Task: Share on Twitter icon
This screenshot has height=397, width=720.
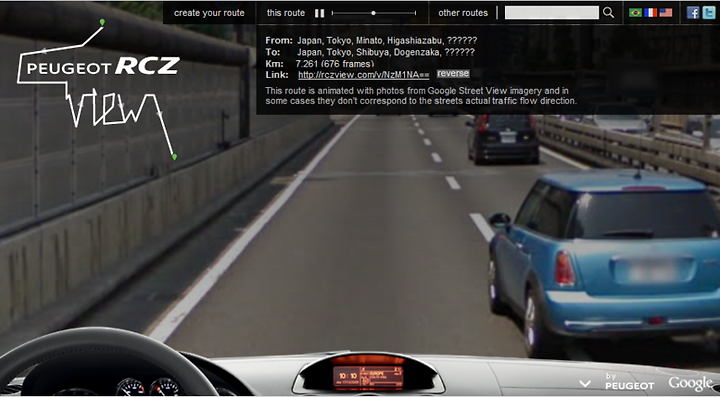Action: (x=709, y=13)
